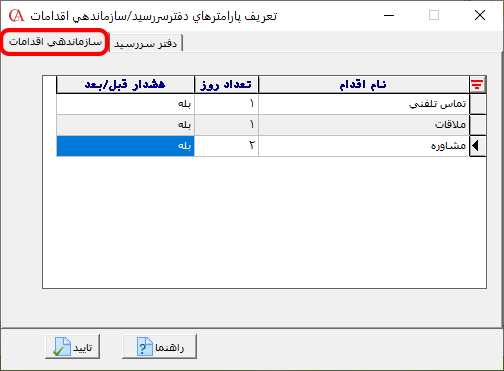Select the مشاوره action name cell
The image size is (504, 371).
[x=364, y=146]
